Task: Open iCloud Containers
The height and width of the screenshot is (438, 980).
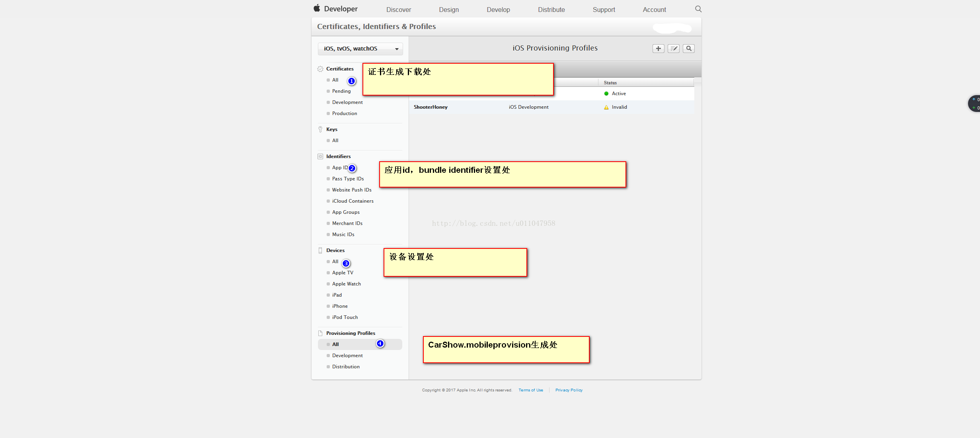Action: click(x=353, y=201)
